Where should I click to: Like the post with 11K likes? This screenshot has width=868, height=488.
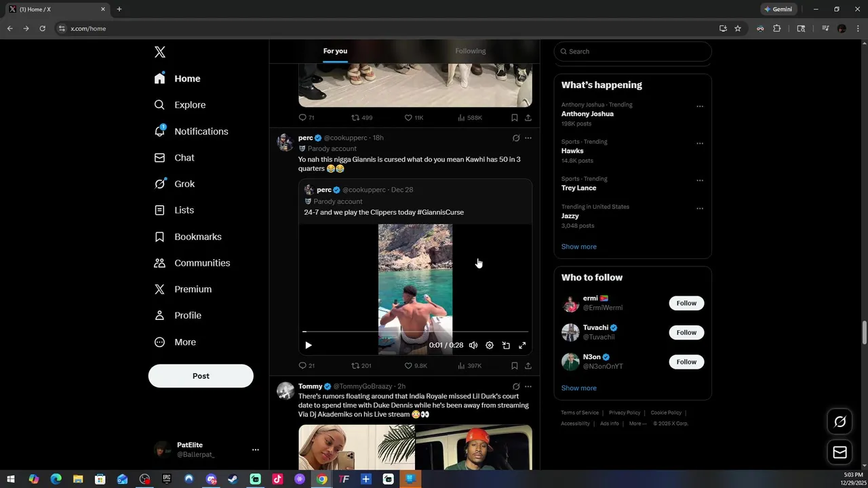click(414, 118)
